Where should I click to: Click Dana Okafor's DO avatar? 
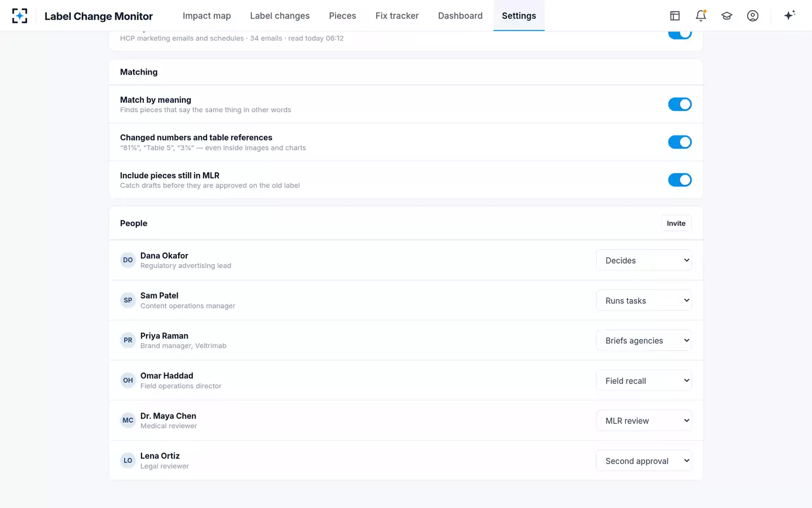point(128,260)
